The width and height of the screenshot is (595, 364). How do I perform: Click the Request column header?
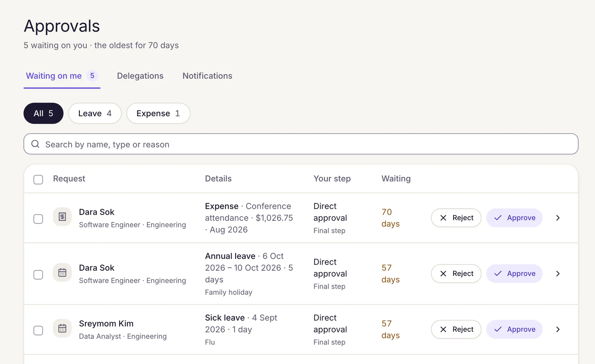pos(69,179)
